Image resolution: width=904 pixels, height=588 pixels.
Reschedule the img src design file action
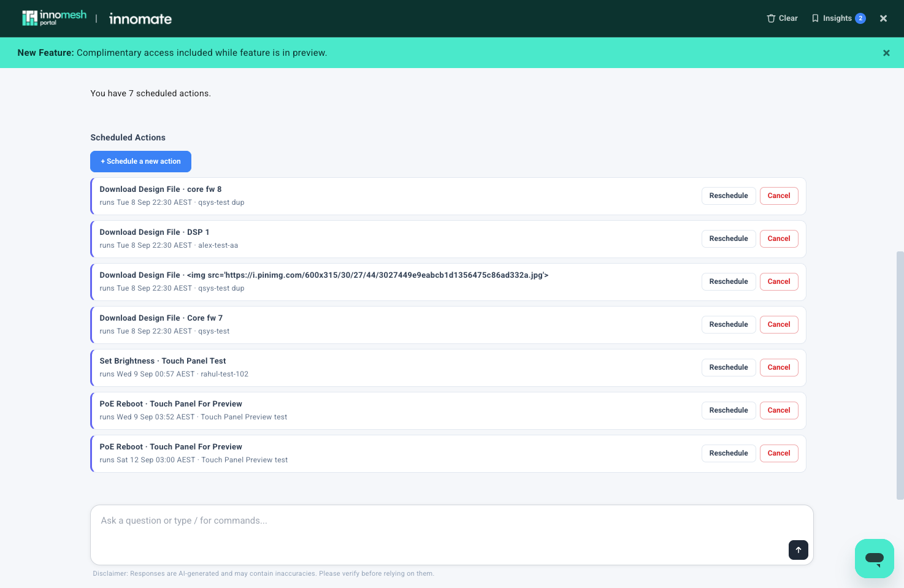[729, 281]
